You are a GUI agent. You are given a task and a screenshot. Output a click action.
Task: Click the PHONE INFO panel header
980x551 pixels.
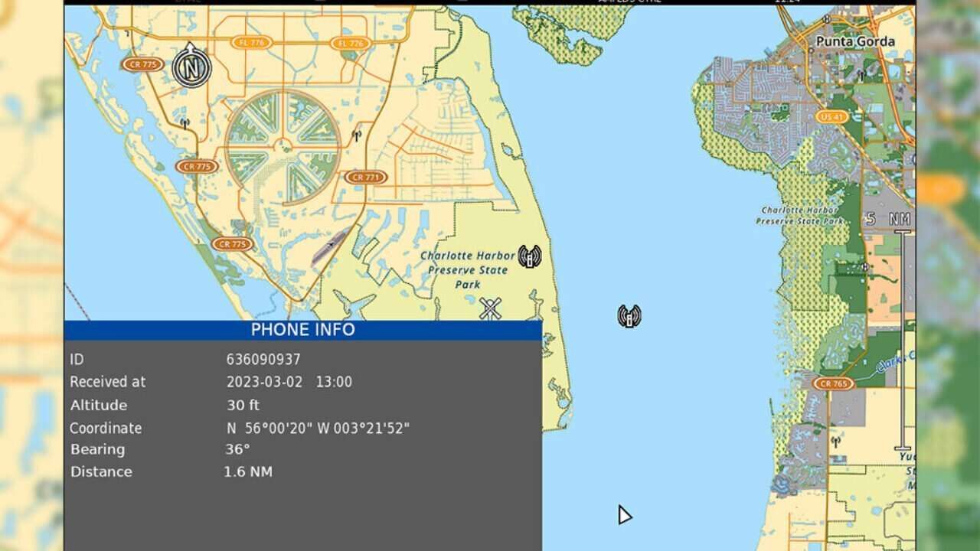303,330
